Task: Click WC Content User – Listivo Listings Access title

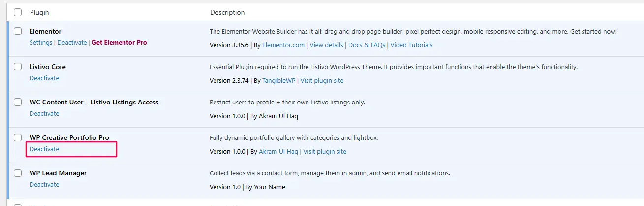Action: pos(94,102)
